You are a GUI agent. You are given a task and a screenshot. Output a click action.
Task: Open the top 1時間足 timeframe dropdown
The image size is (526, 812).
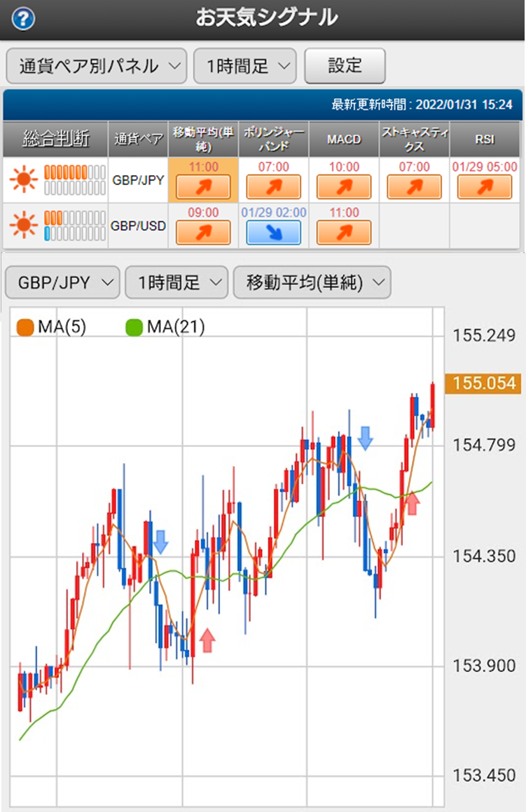pos(245,66)
